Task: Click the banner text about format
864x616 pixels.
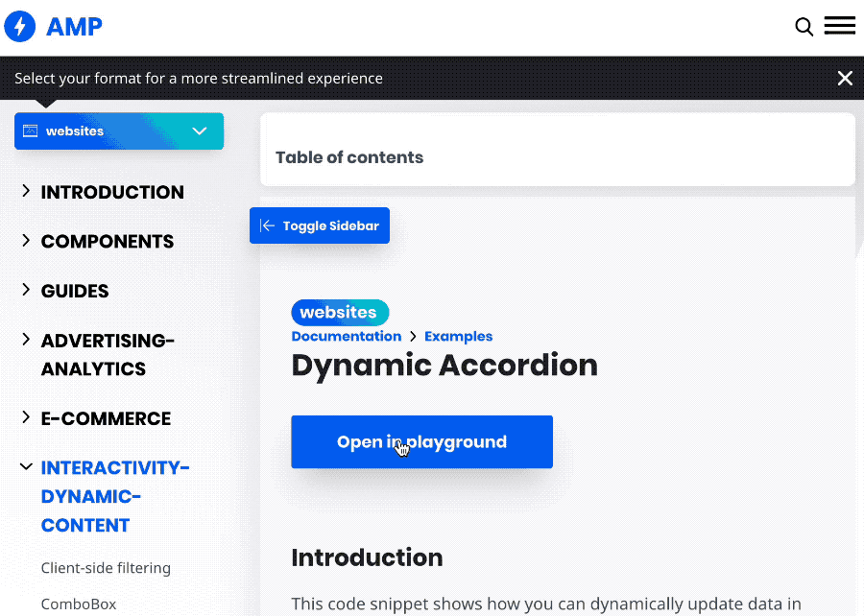Action: [199, 78]
